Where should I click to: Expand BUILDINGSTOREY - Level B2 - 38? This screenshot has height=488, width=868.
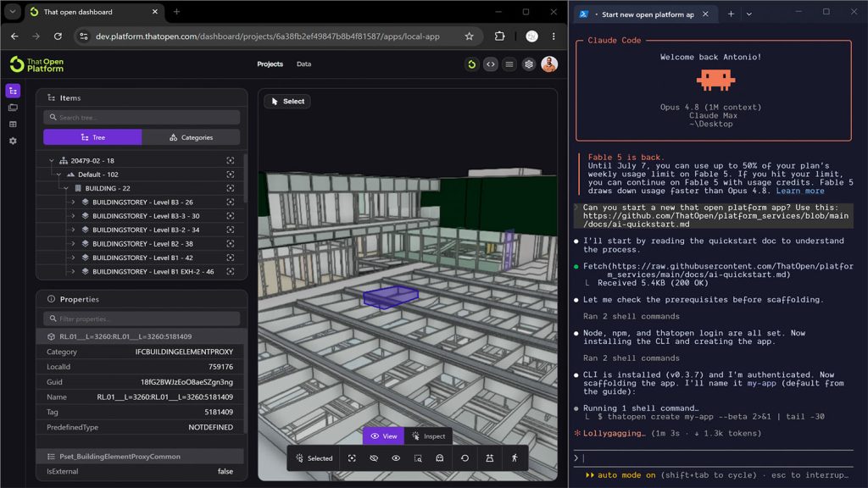pyautogui.click(x=73, y=243)
